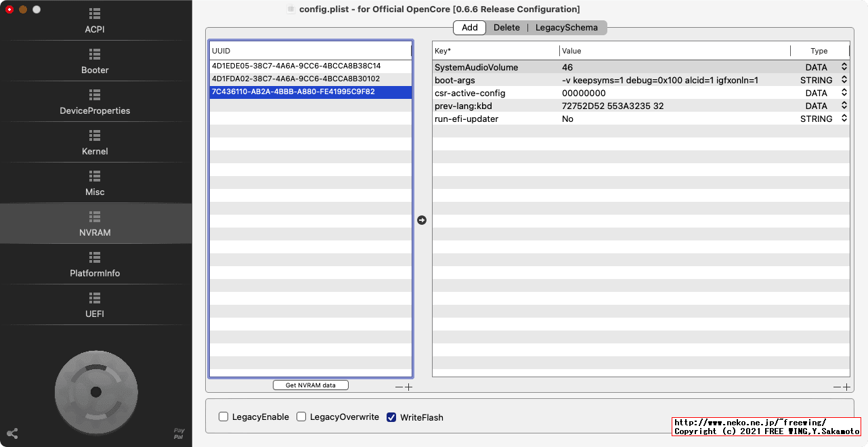Switch to the Delete tab
868x447 pixels.
(x=506, y=28)
